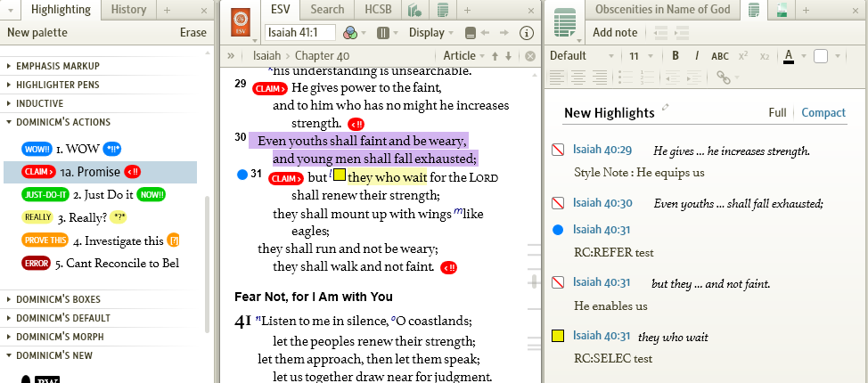Screen dimensions: 868x383
Task: Open the Isaiah 40:30 note link
Action: coord(602,203)
